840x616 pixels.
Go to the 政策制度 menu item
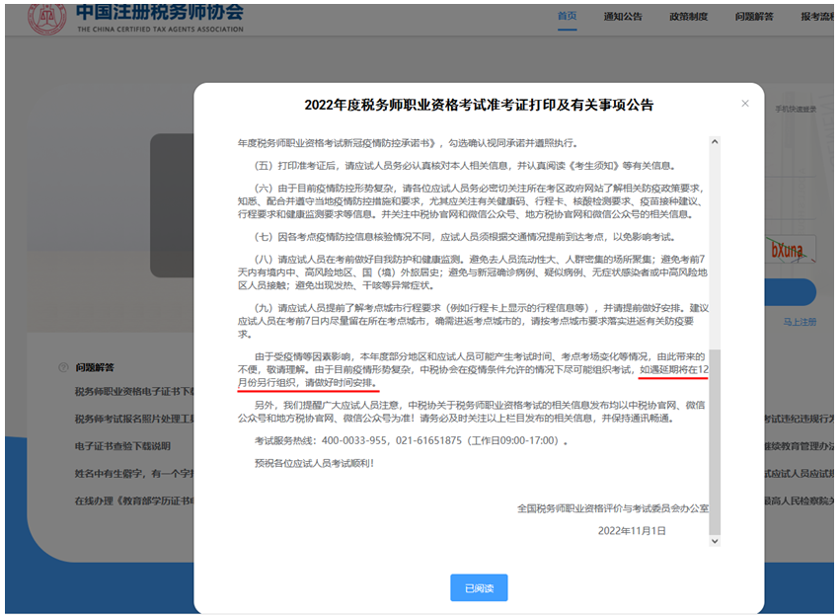pos(688,17)
